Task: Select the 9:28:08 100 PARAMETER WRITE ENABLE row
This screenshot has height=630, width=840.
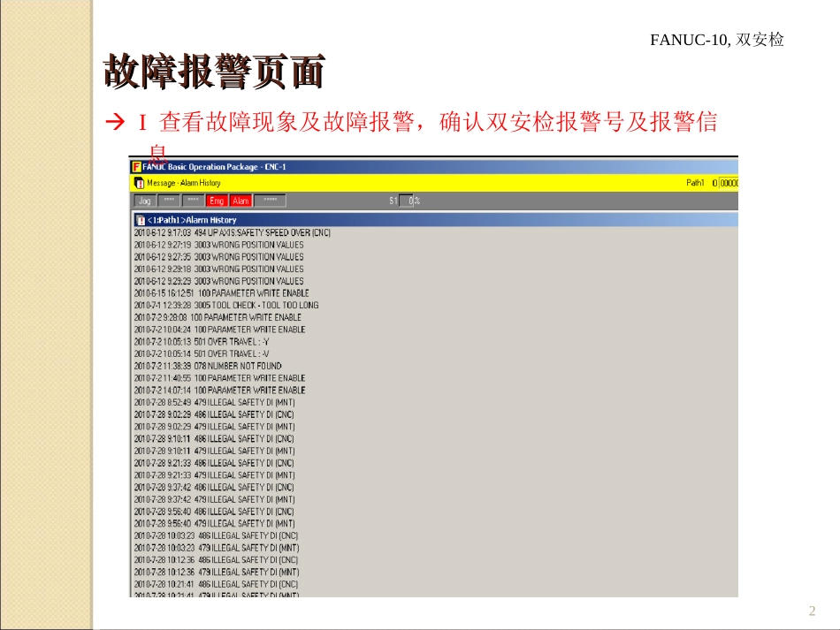Action: [x=218, y=317]
